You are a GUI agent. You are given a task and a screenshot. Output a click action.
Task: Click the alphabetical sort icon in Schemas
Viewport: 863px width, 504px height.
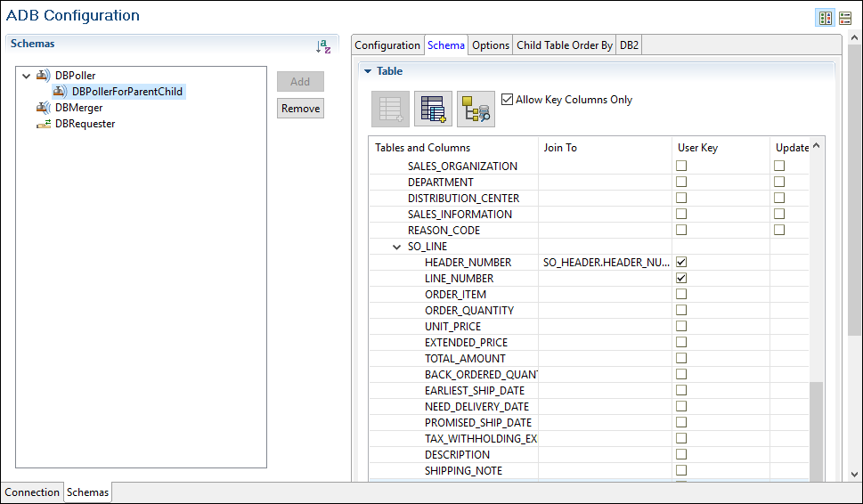coord(323,46)
